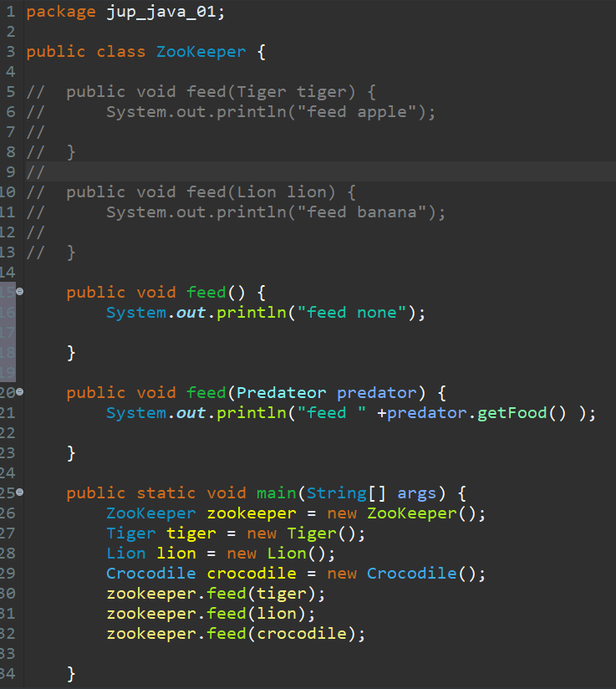This screenshot has width=616, height=689.
Task: Click new Crocodile() on line 29
Action: [x=406, y=574]
